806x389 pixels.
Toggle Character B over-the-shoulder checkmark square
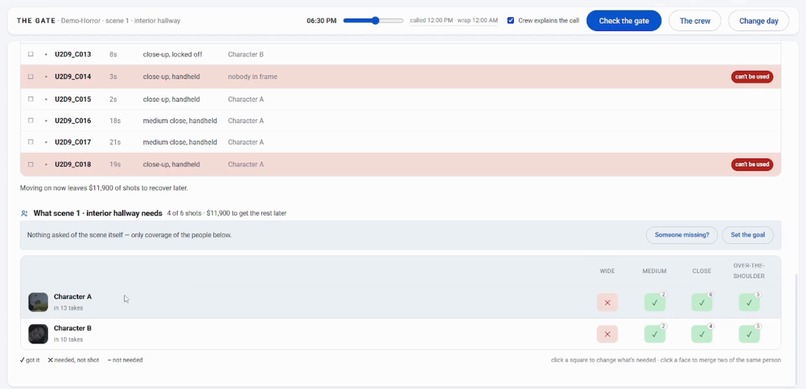click(749, 334)
